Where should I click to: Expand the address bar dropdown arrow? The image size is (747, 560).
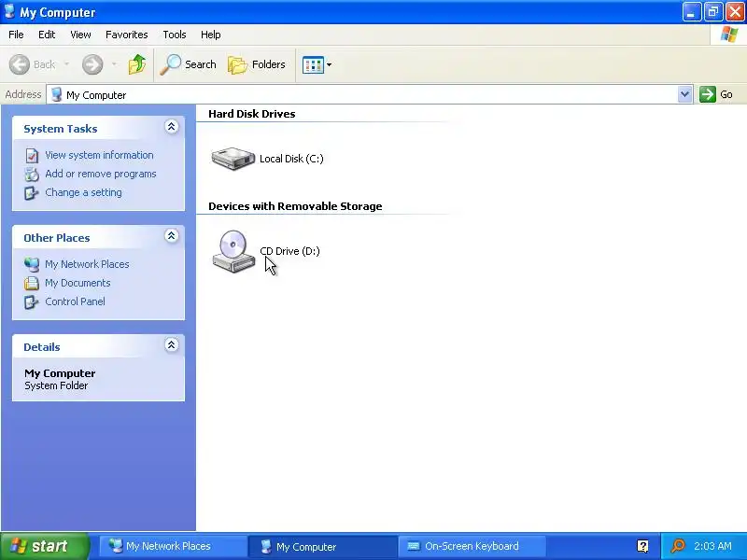click(x=684, y=95)
